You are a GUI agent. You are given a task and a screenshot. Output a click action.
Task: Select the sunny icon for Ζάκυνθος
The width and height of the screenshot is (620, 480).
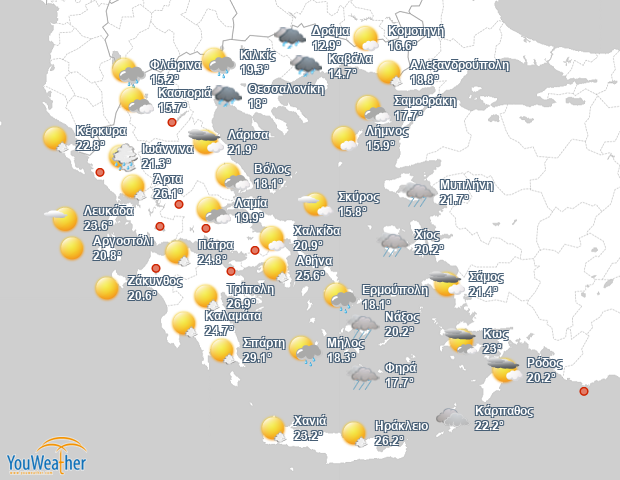pyautogui.click(x=107, y=289)
